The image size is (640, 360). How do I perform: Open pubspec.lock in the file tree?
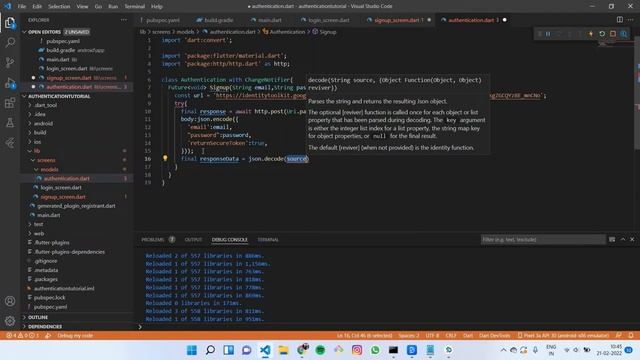pyautogui.click(x=49, y=298)
